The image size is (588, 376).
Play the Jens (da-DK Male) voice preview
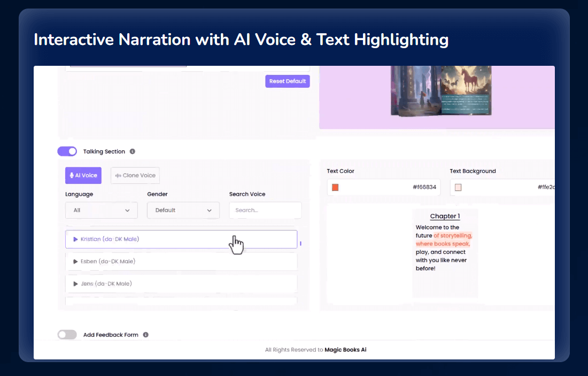coord(75,284)
